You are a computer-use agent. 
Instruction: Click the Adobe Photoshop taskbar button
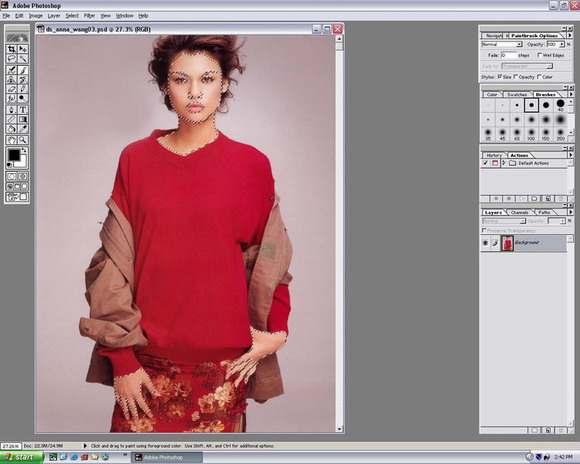[x=167, y=457]
